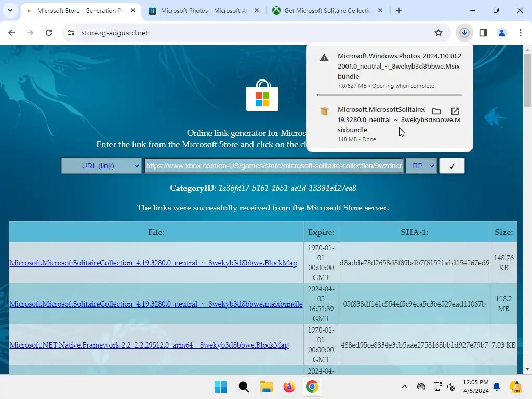Click the 148.76 KB size cell

(x=503, y=262)
